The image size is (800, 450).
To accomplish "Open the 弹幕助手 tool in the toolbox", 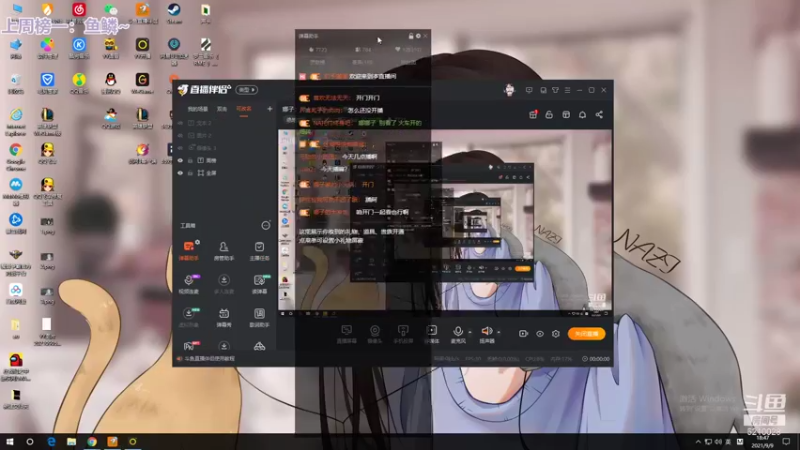I will pos(188,251).
